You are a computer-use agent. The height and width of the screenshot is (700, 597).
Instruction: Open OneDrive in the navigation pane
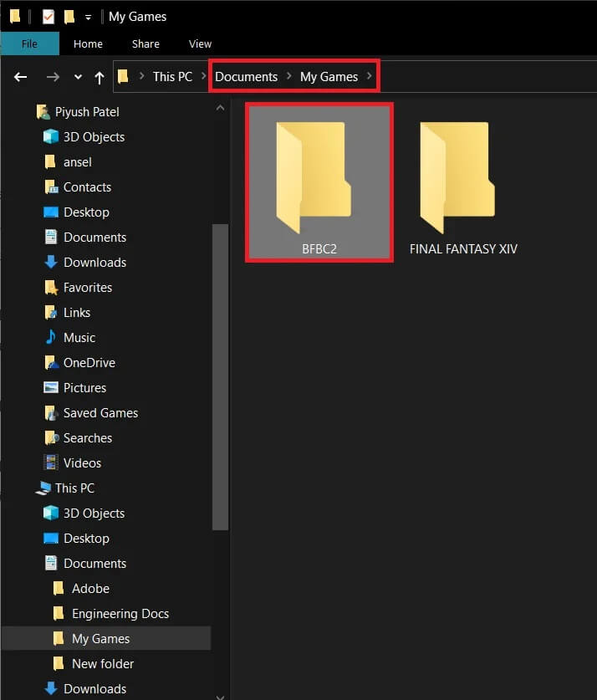(x=89, y=362)
